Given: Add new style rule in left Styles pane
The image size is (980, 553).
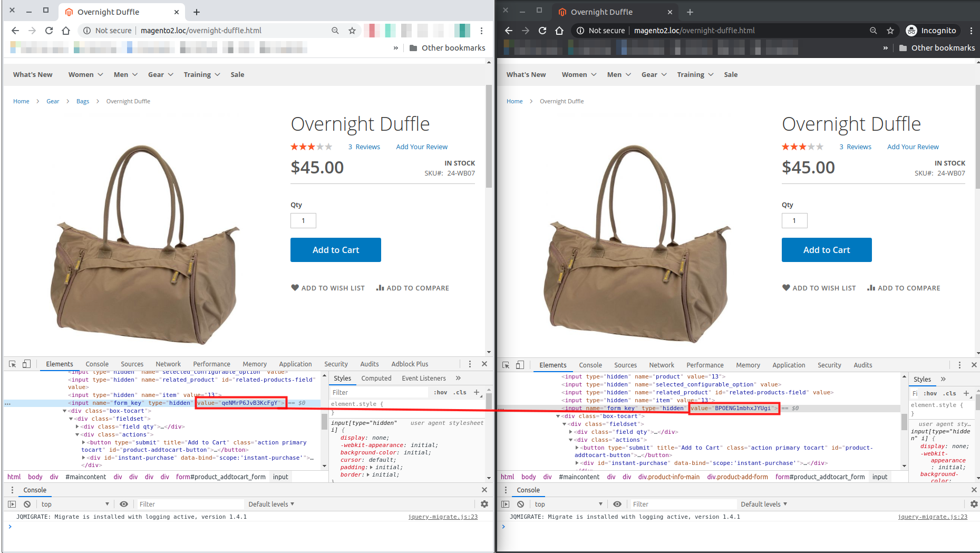Looking at the screenshot, I should click(x=477, y=392).
